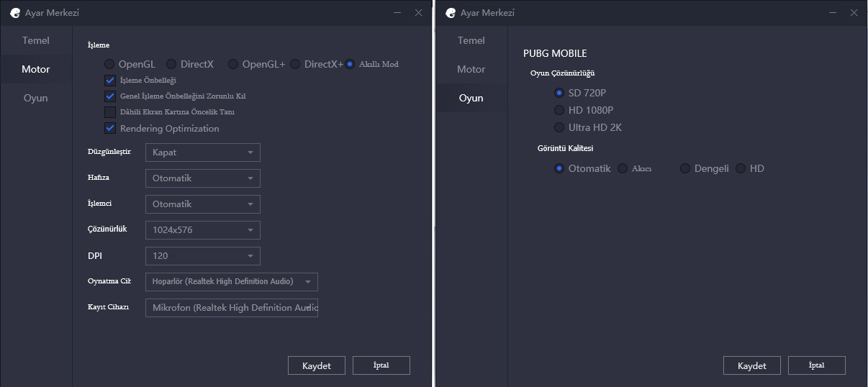Switch to Oyun tab in left window
The width and height of the screenshot is (868, 387).
coord(36,98)
